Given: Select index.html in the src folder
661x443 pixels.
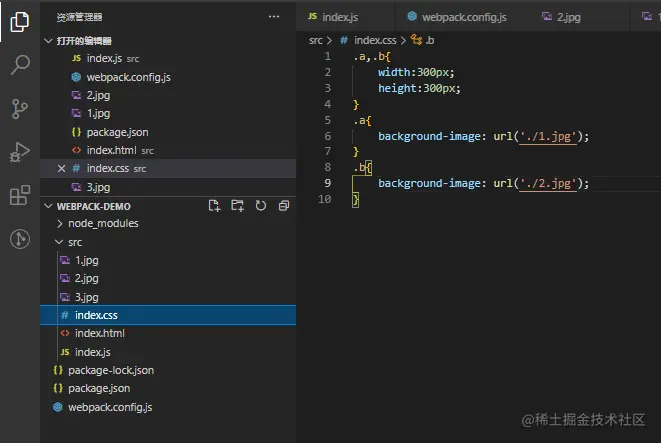Looking at the screenshot, I should [x=99, y=333].
